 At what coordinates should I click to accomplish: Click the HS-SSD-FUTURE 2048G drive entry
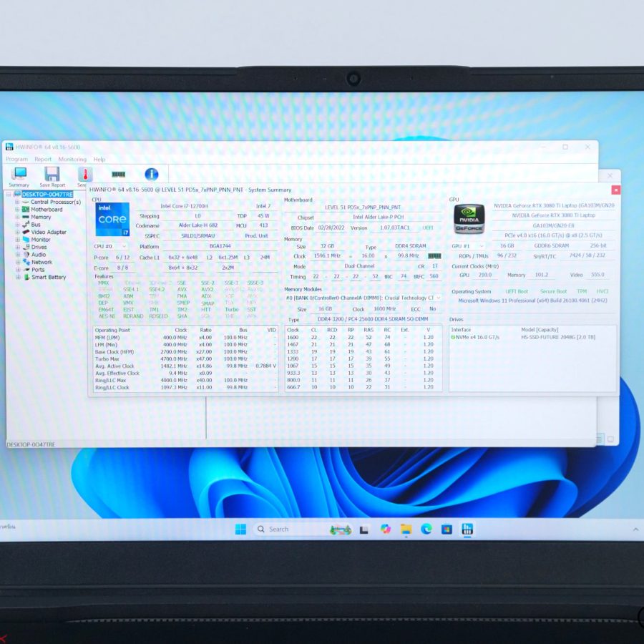[x=557, y=337]
